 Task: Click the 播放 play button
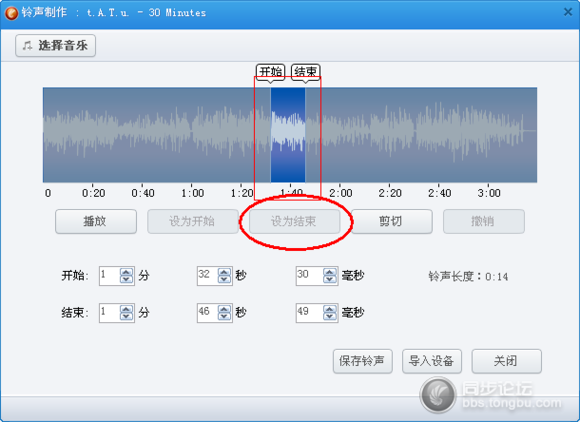(x=96, y=222)
